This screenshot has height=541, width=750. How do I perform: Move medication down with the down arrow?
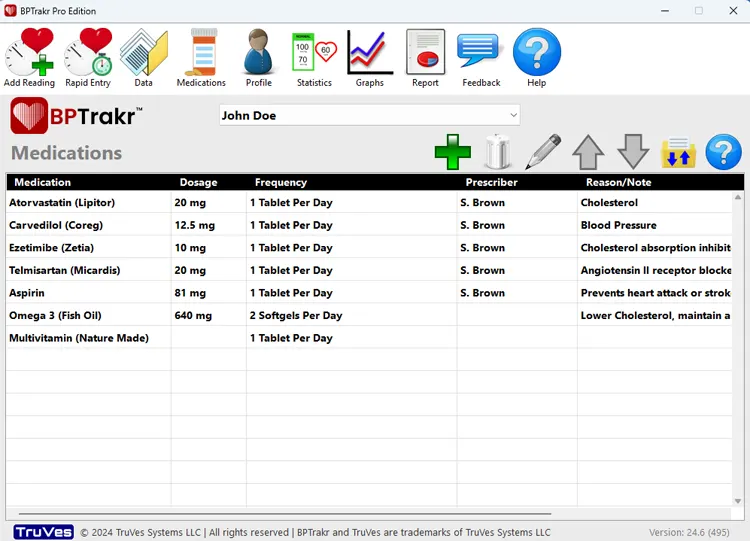[633, 152]
